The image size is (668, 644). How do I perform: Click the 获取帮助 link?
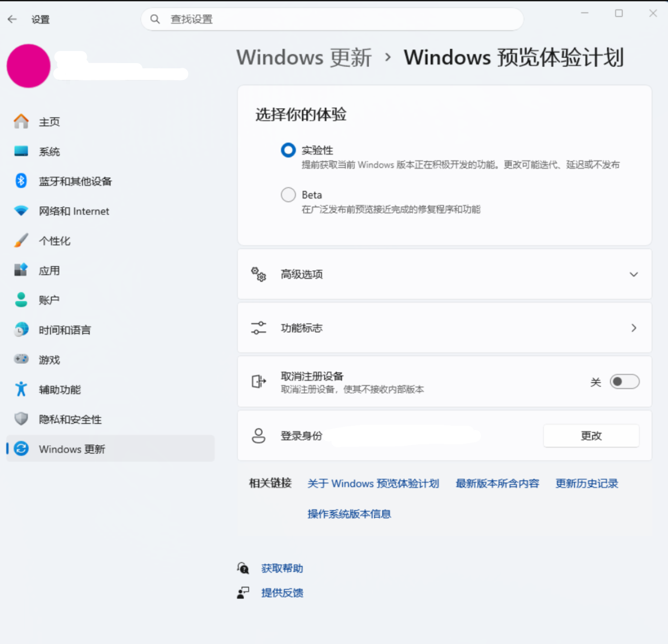[282, 568]
